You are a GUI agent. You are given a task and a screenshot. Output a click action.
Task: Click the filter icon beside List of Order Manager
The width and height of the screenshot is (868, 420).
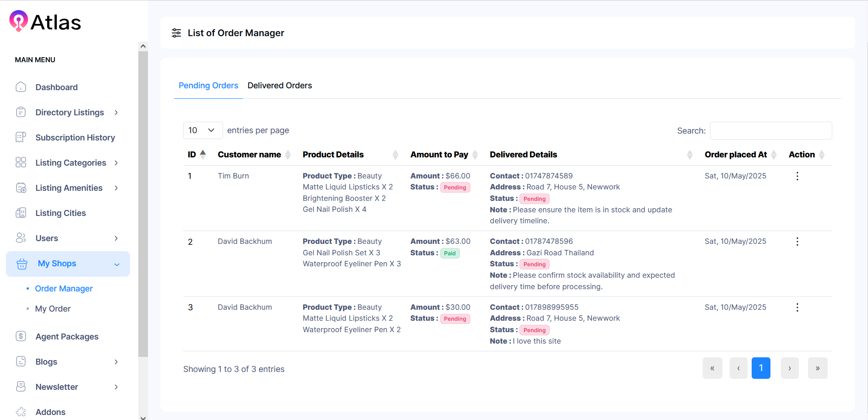pos(176,33)
